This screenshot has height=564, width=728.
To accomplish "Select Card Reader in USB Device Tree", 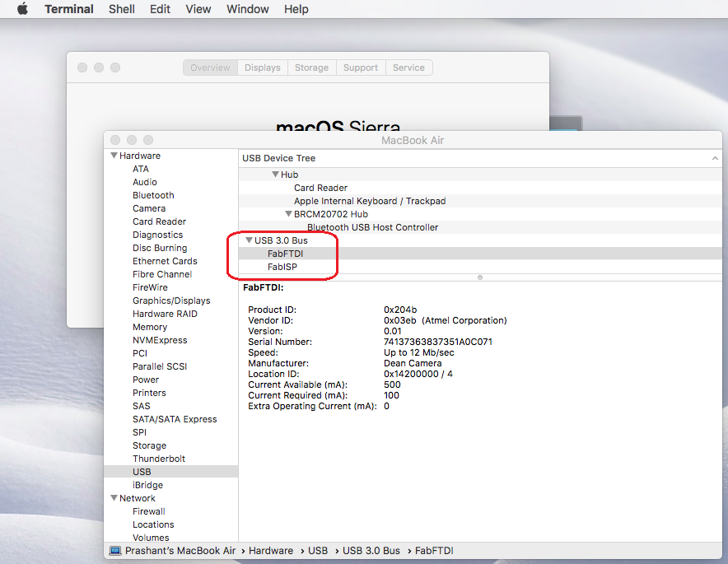I will point(320,188).
